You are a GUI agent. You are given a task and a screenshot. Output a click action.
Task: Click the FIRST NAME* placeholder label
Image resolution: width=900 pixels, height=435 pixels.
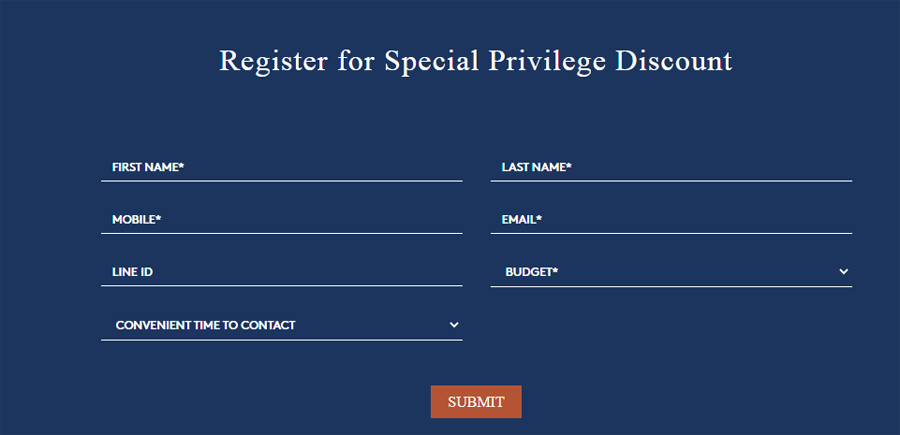point(149,167)
